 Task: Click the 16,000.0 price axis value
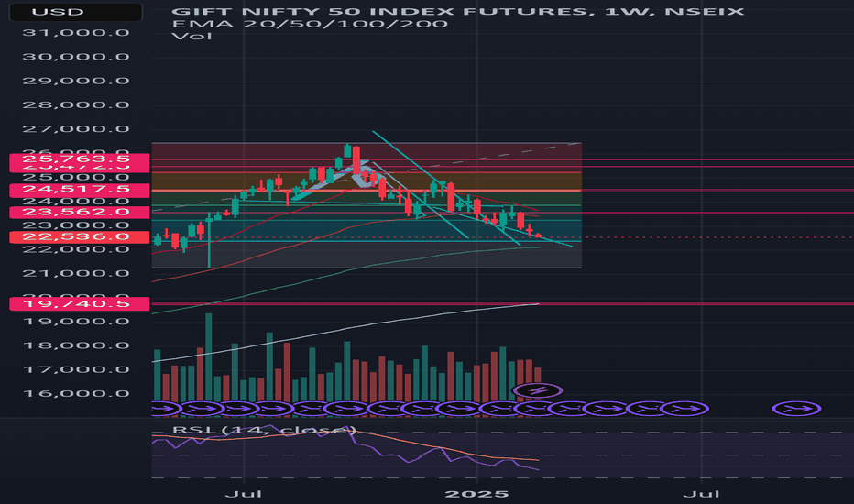tap(76, 393)
